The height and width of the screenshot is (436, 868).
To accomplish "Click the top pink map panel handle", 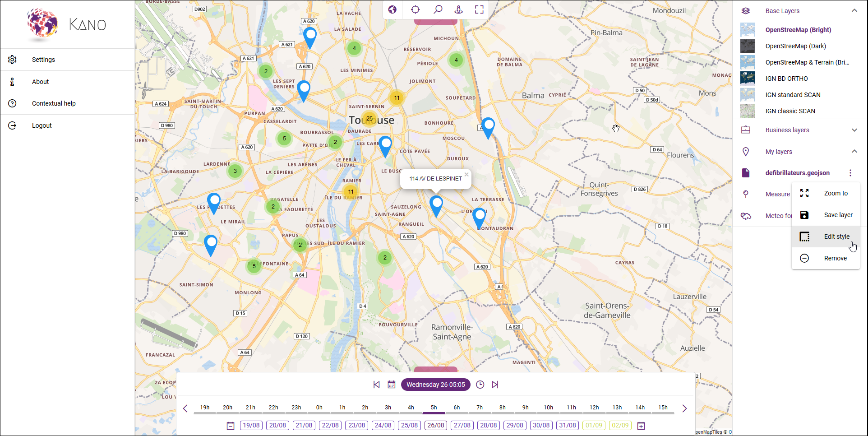I will pyautogui.click(x=436, y=22).
